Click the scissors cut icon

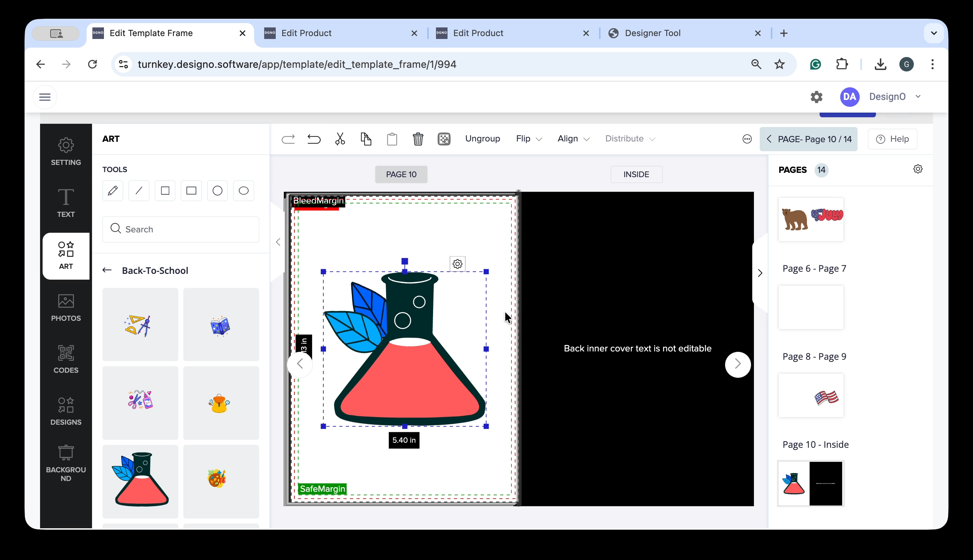click(x=340, y=139)
